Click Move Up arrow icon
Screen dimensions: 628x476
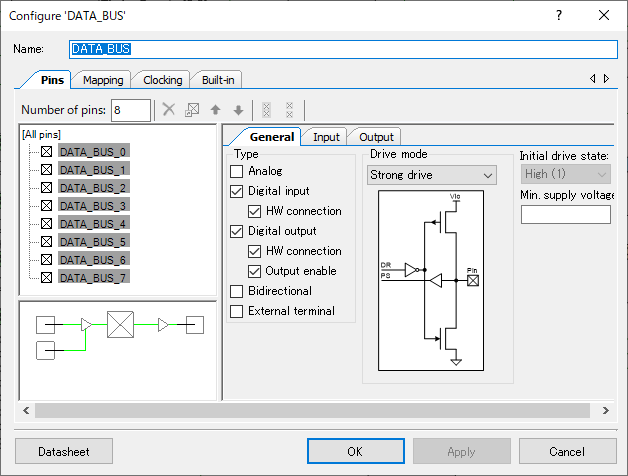(x=215, y=110)
